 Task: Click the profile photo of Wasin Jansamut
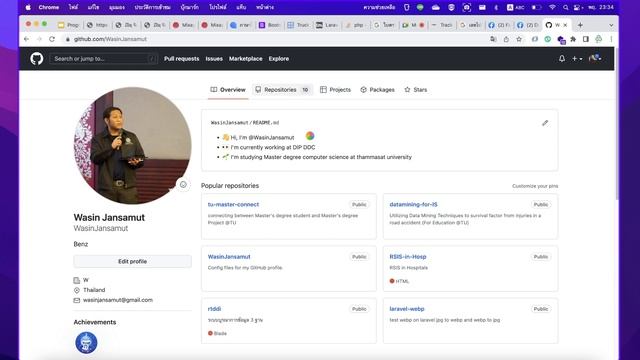tap(132, 145)
